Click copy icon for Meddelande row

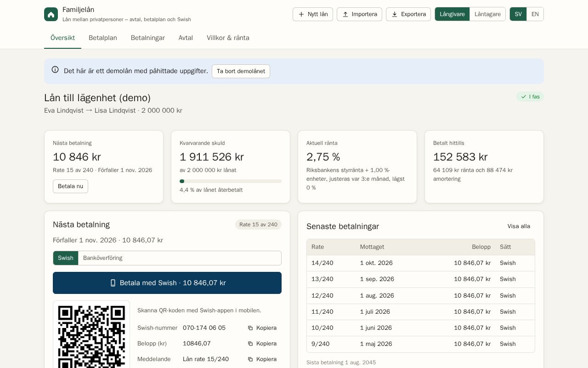[250, 359]
